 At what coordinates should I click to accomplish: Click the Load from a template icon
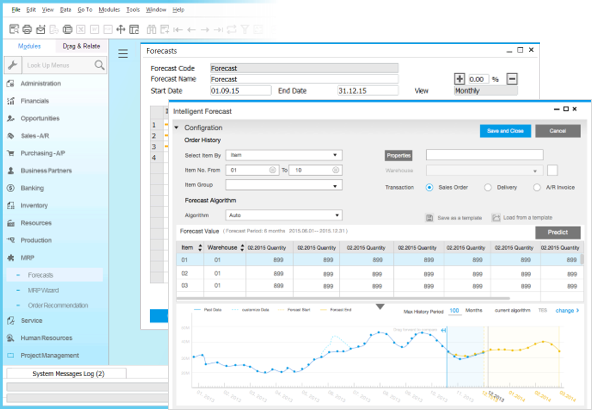(496, 217)
